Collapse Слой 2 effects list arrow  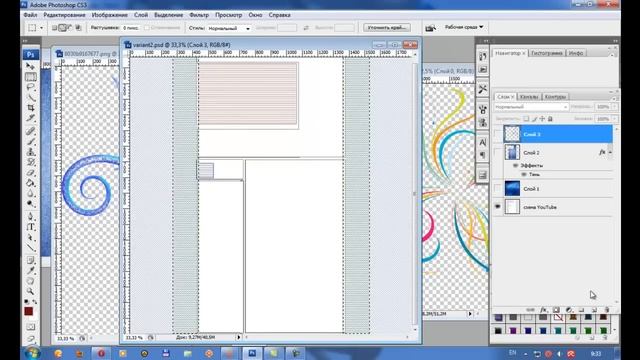(x=610, y=152)
